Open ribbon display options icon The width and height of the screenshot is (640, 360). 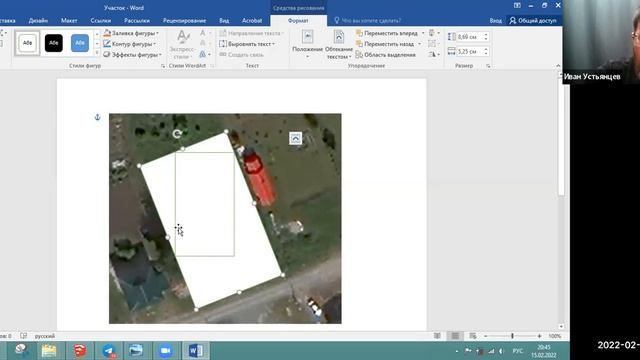pyautogui.click(x=517, y=6)
